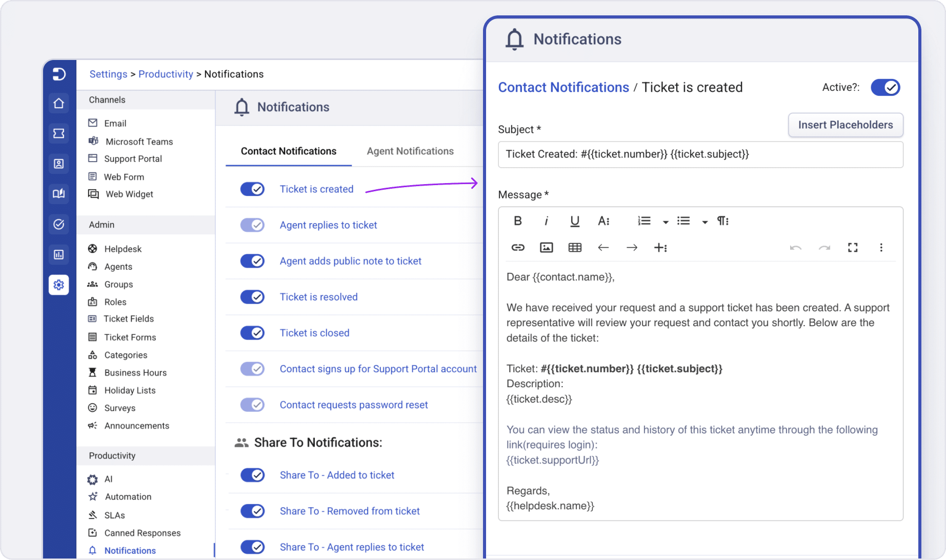Open the Home icon in the sidebar
The width and height of the screenshot is (946, 560).
click(x=58, y=103)
